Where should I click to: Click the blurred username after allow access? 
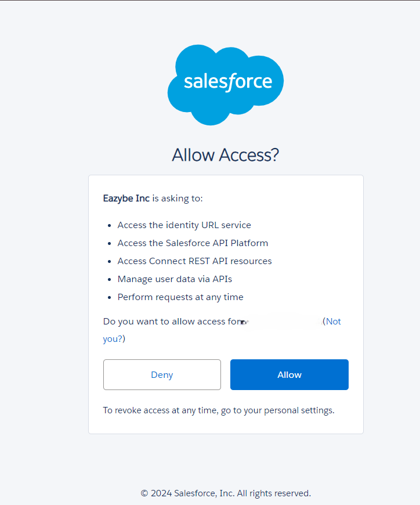(x=278, y=321)
